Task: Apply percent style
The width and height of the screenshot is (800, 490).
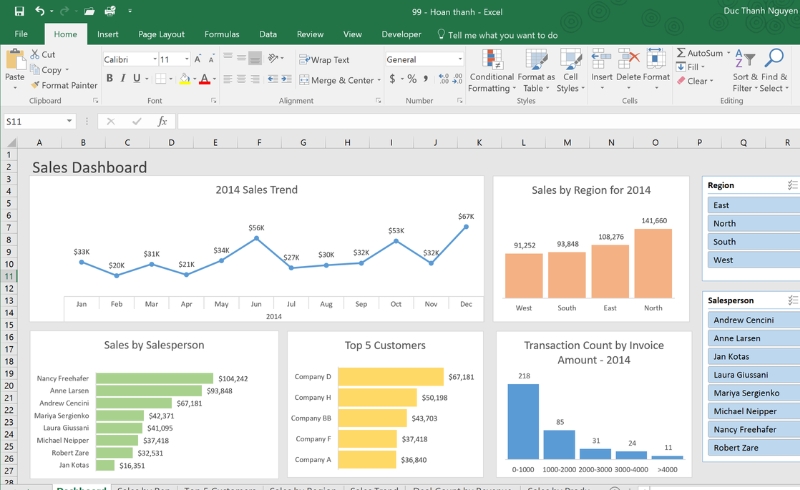Action: point(412,79)
